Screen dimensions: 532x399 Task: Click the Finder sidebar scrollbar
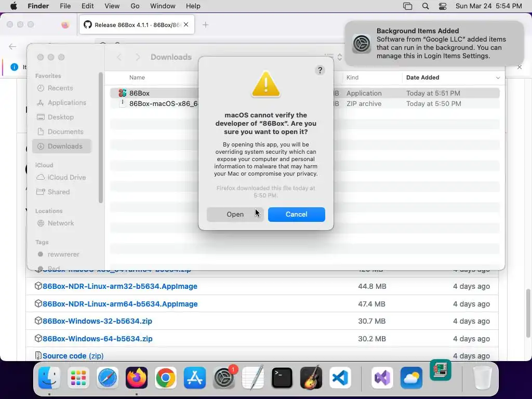[x=100, y=138]
